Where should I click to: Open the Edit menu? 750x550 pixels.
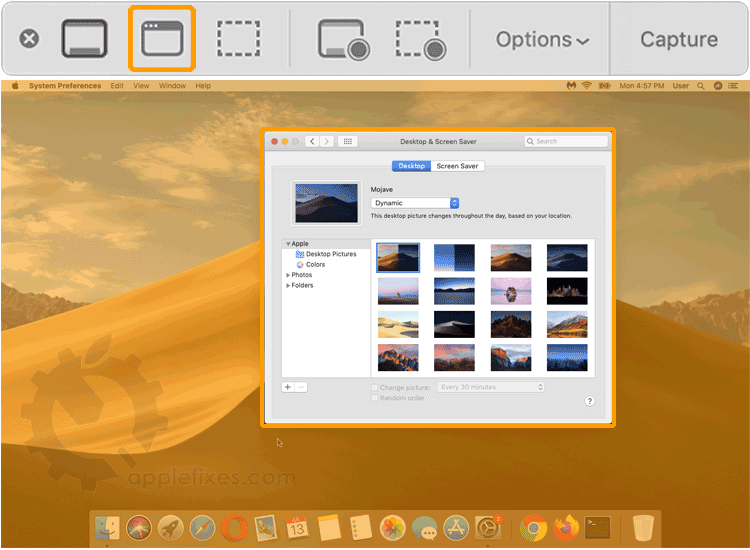click(117, 86)
